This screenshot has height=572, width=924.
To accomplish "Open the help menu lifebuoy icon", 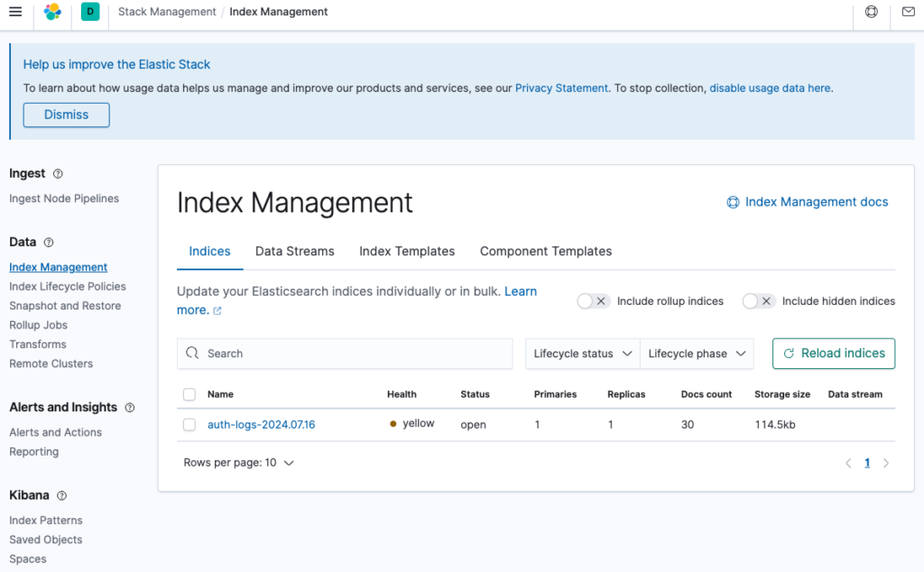I will [871, 12].
